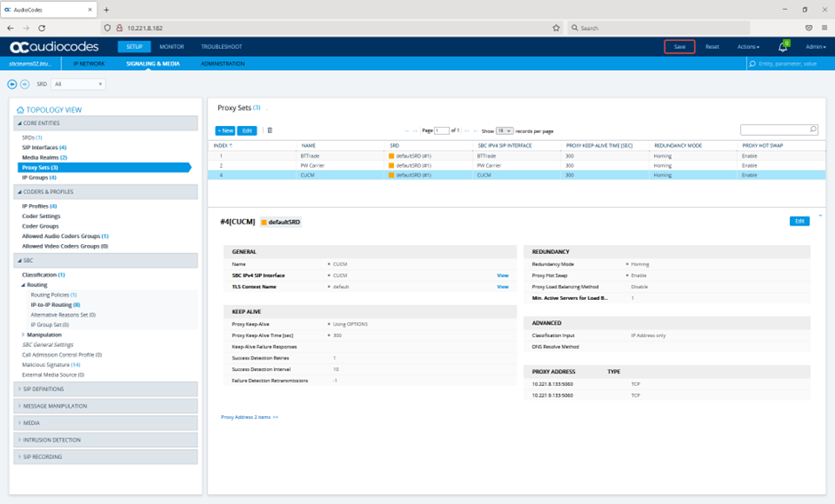Switch to the Setup menu

pos(134,47)
